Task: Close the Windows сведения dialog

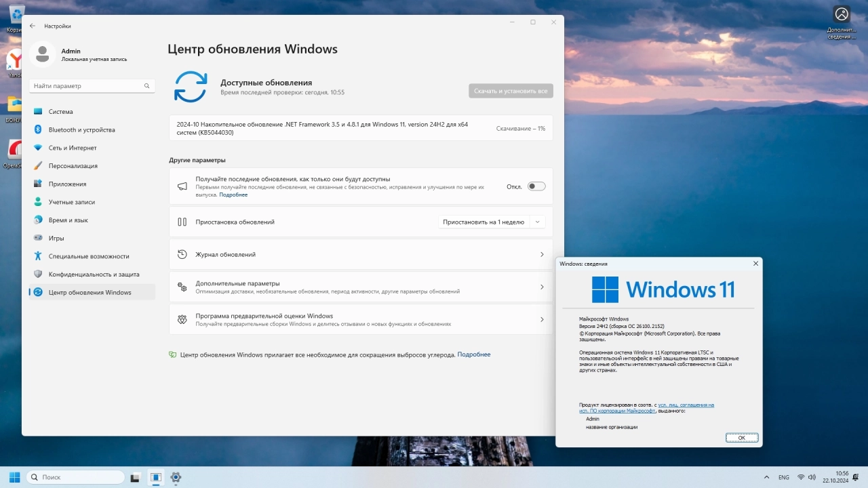Action: 755,263
